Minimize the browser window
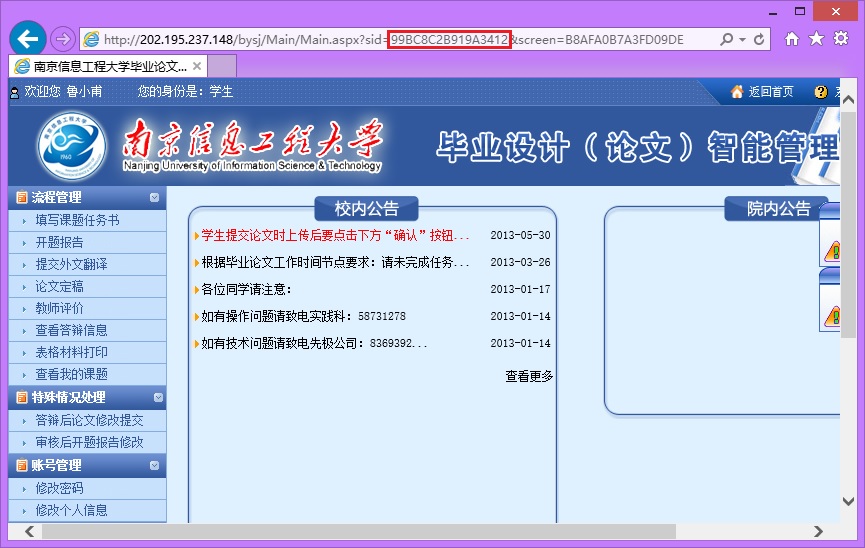 pyautogui.click(x=773, y=12)
